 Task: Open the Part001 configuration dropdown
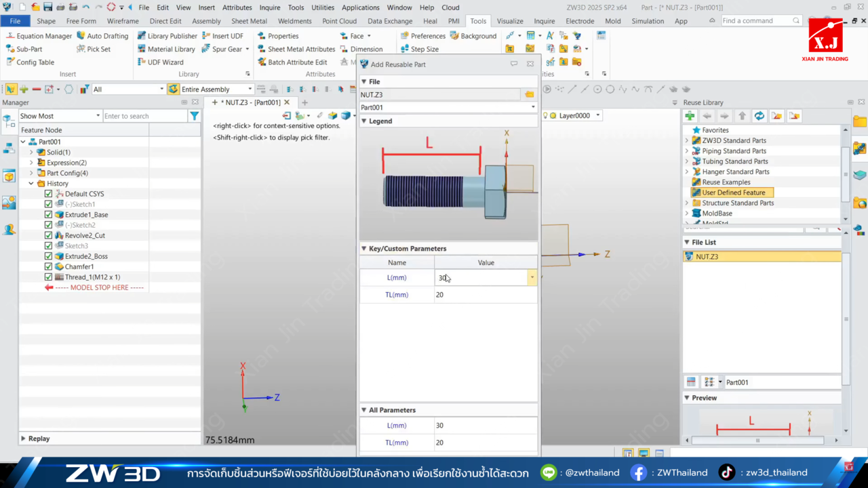(532, 107)
